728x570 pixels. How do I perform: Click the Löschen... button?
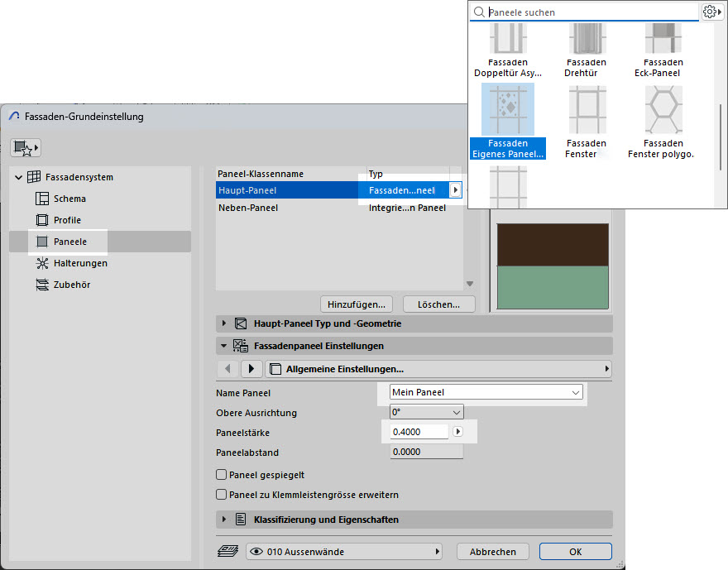pos(438,304)
